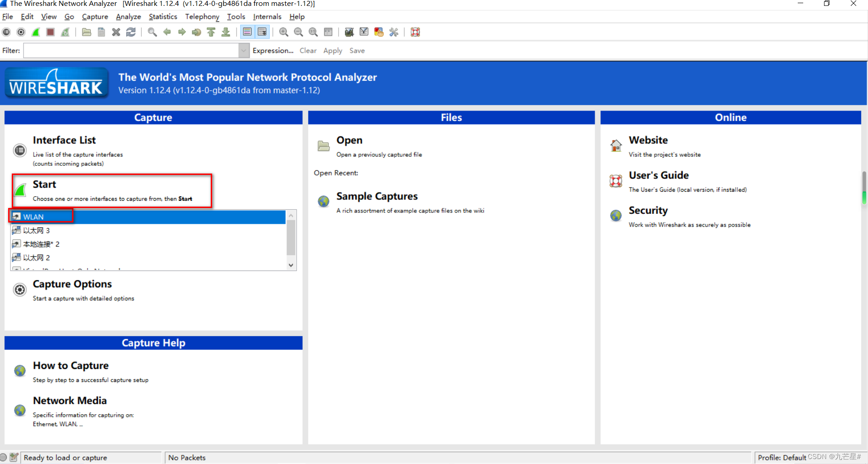868x464 pixels.
Task: Open the Statistics menu
Action: (x=163, y=17)
